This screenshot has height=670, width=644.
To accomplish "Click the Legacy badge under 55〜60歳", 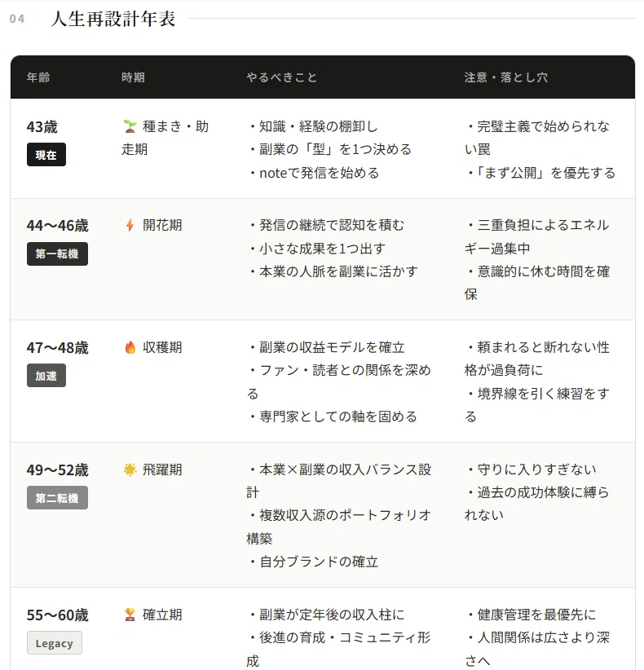I will (x=55, y=643).
